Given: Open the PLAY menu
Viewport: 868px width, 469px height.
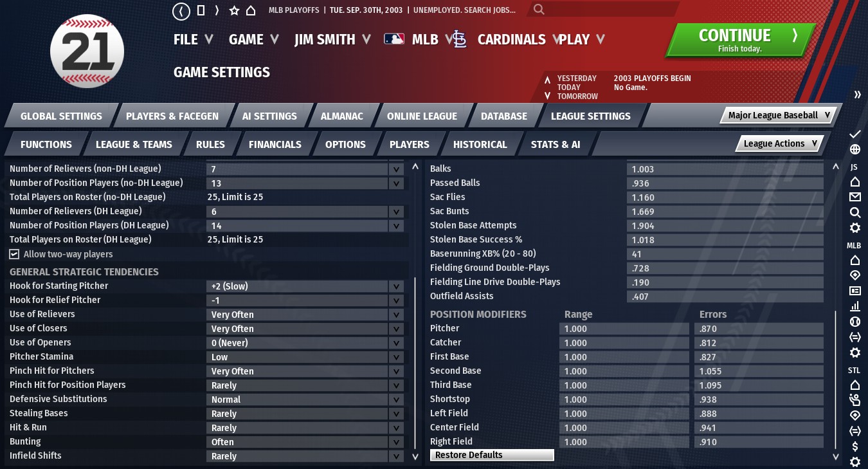Looking at the screenshot, I should click(x=582, y=40).
